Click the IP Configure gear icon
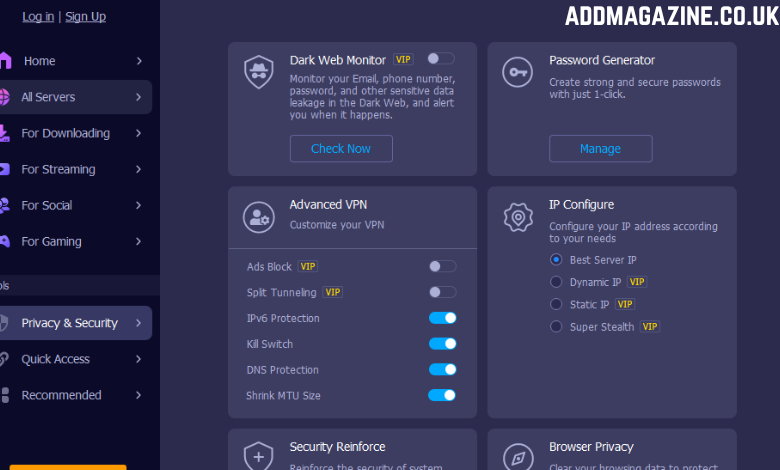Viewport: 780px width, 470px height. (518, 217)
